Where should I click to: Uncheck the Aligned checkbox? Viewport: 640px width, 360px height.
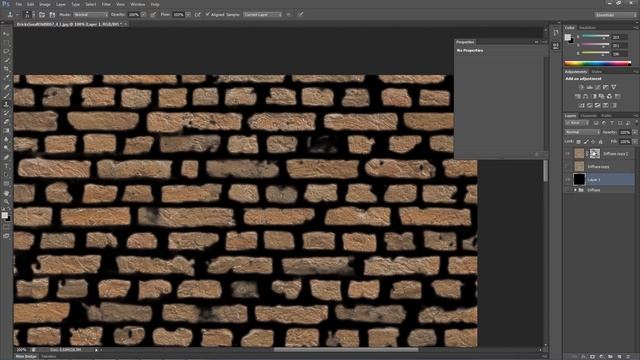pos(207,15)
